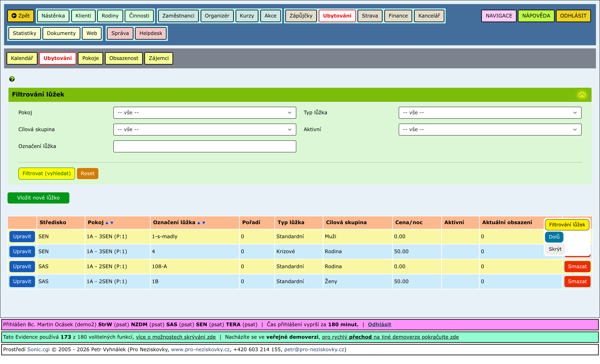This screenshot has width=600, height=364.
Task: Click the Zpět back arrow button
Action: pos(21,16)
